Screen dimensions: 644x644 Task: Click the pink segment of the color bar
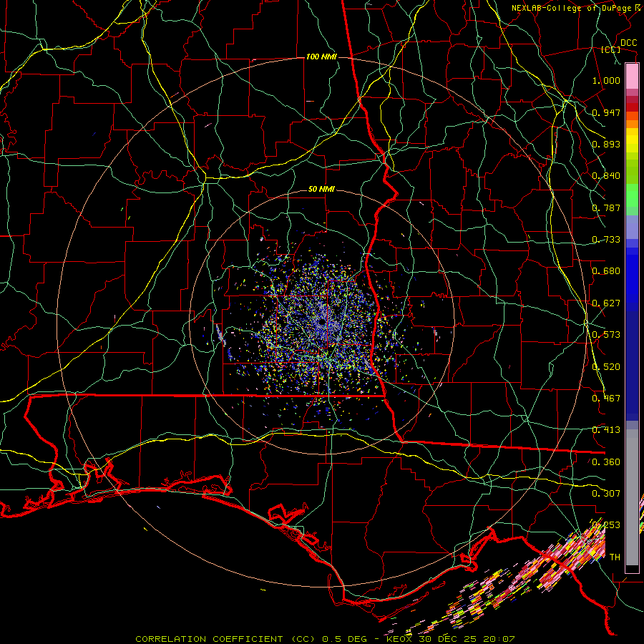[632, 77]
